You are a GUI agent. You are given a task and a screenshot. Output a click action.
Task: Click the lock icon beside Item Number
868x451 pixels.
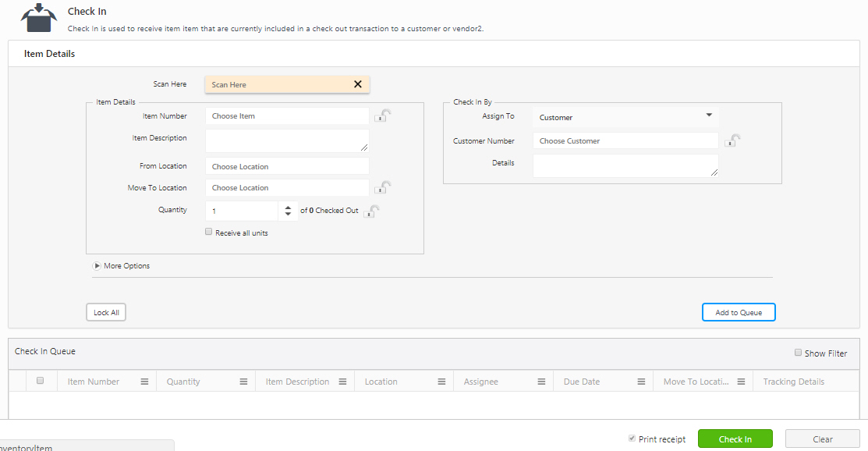pos(382,116)
